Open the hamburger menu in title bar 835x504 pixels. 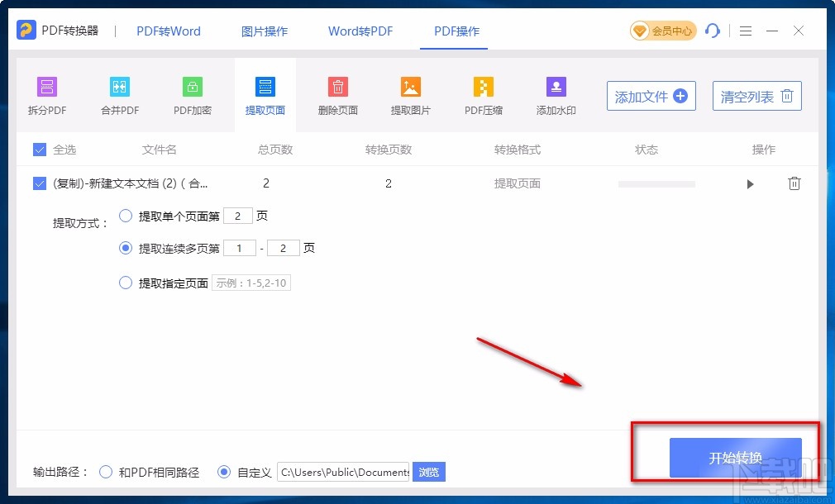pos(745,31)
